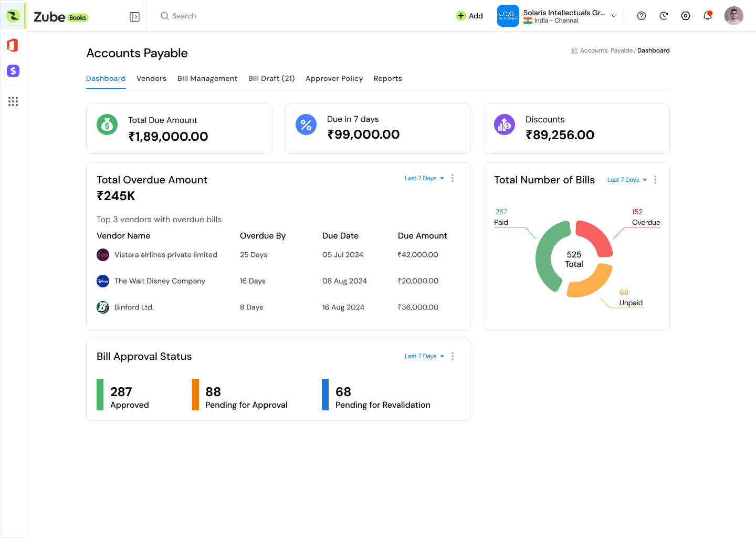Open the user profile avatar
This screenshot has width=756, height=538.
(734, 16)
